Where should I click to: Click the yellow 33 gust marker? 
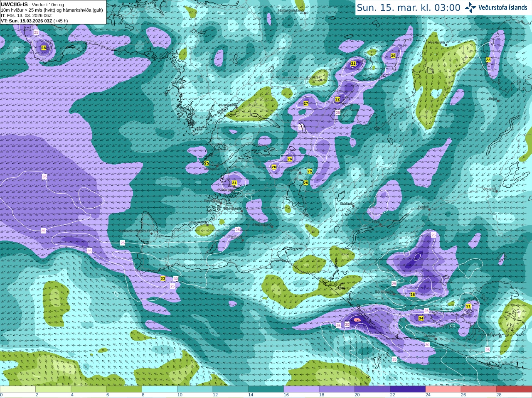point(163,278)
